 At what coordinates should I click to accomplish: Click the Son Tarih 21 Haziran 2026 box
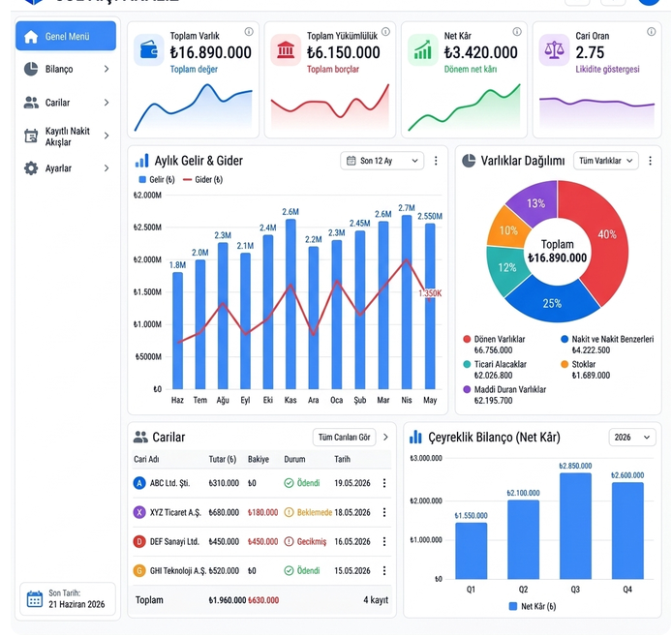(x=68, y=599)
